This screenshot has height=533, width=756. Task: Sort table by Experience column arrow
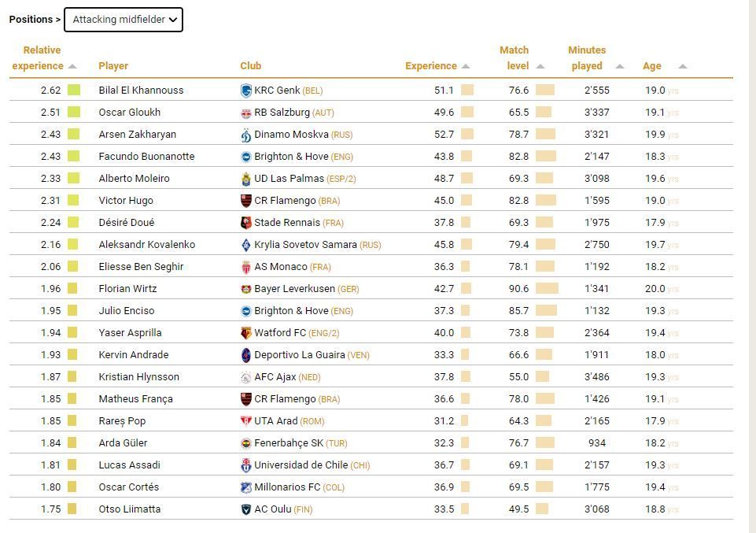pyautogui.click(x=465, y=67)
